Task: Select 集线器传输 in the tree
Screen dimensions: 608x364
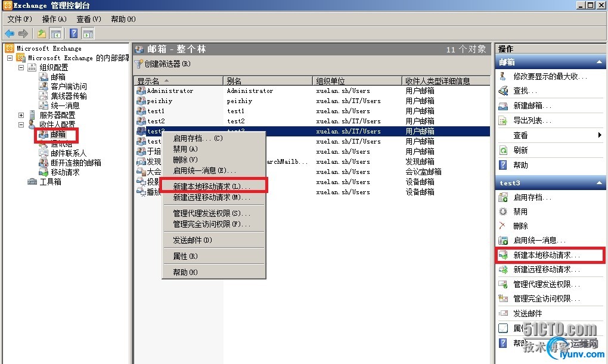Action: coord(69,96)
